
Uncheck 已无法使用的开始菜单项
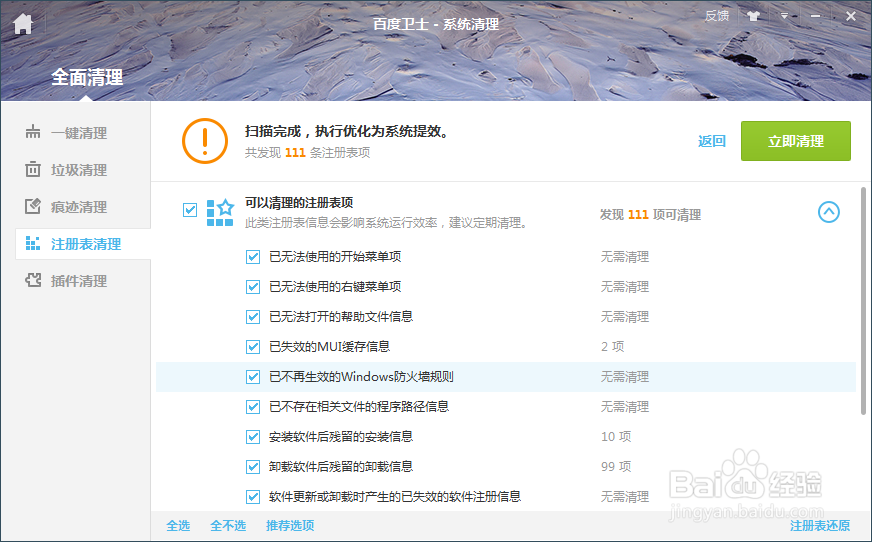pos(253,257)
